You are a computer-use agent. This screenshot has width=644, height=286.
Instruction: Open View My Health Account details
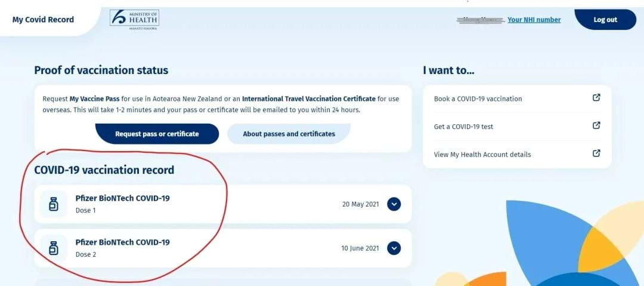click(517, 154)
